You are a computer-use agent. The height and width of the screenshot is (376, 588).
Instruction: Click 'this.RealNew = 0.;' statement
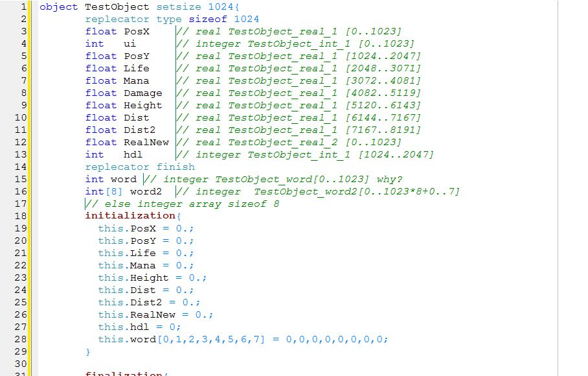[x=155, y=314]
